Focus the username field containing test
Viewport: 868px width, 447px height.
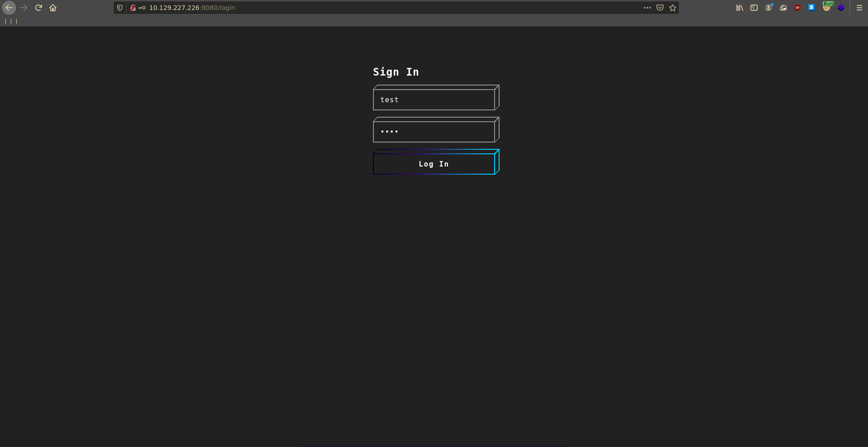pos(434,100)
